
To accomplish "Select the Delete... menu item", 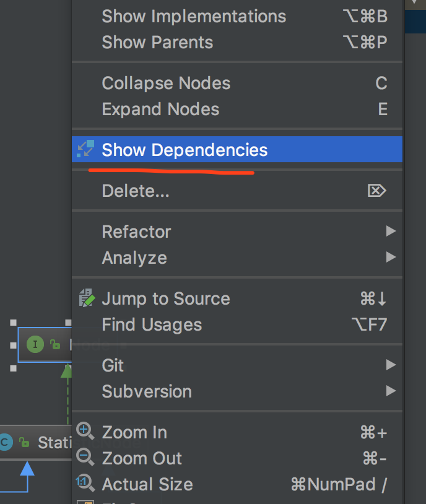I will (x=136, y=191).
